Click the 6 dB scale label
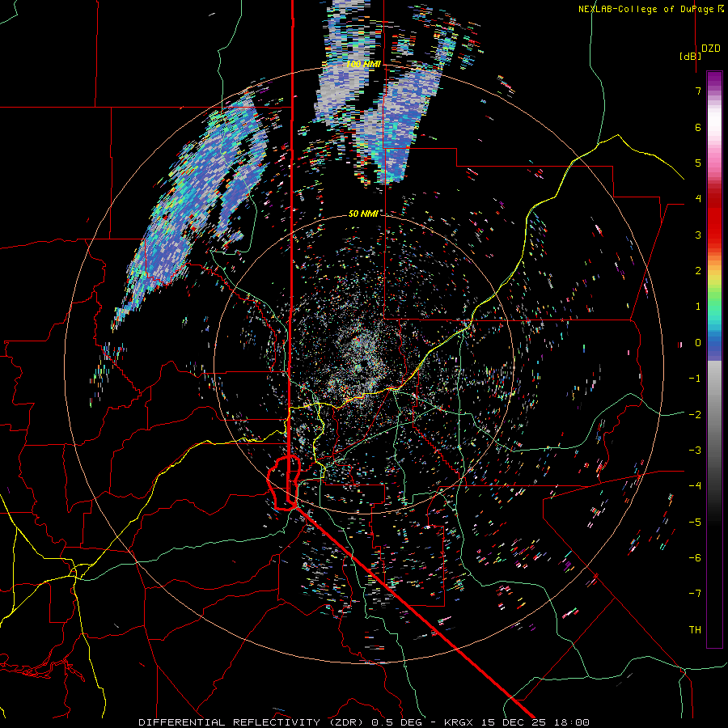The width and height of the screenshot is (728, 728). pos(698,127)
